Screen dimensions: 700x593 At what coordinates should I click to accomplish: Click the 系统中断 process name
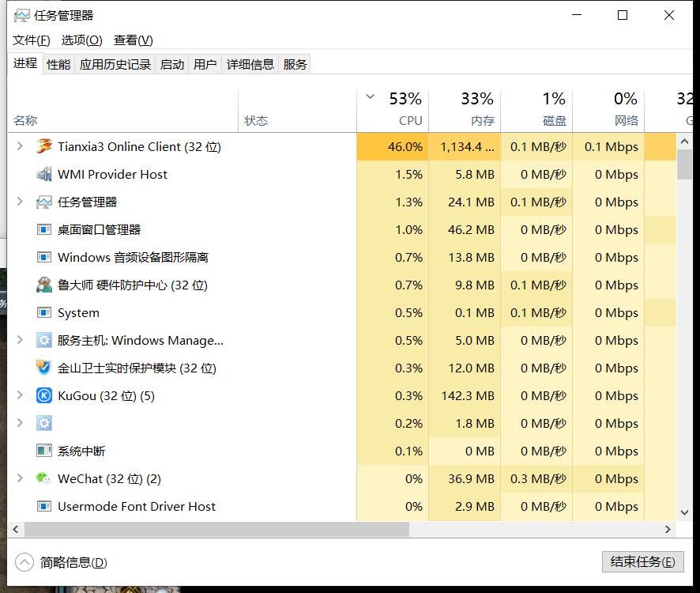click(x=81, y=451)
